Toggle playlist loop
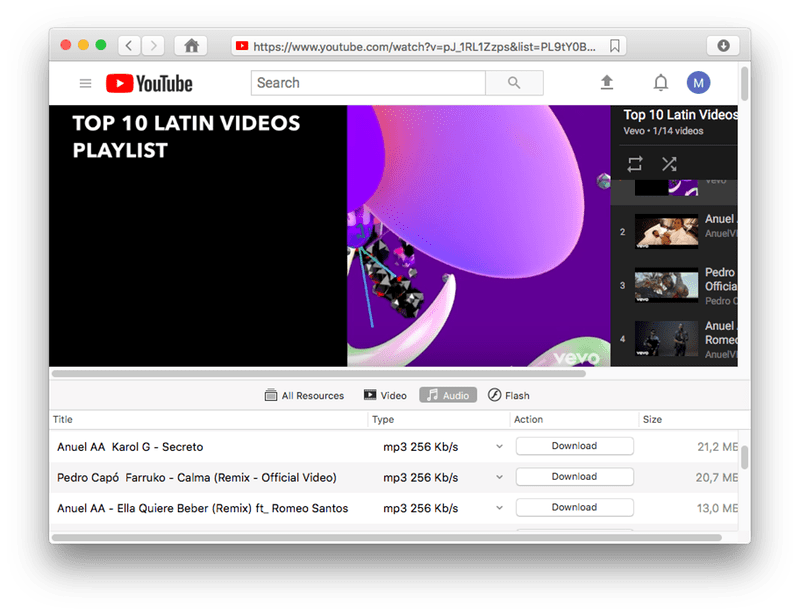The image size is (800, 614). click(x=635, y=164)
